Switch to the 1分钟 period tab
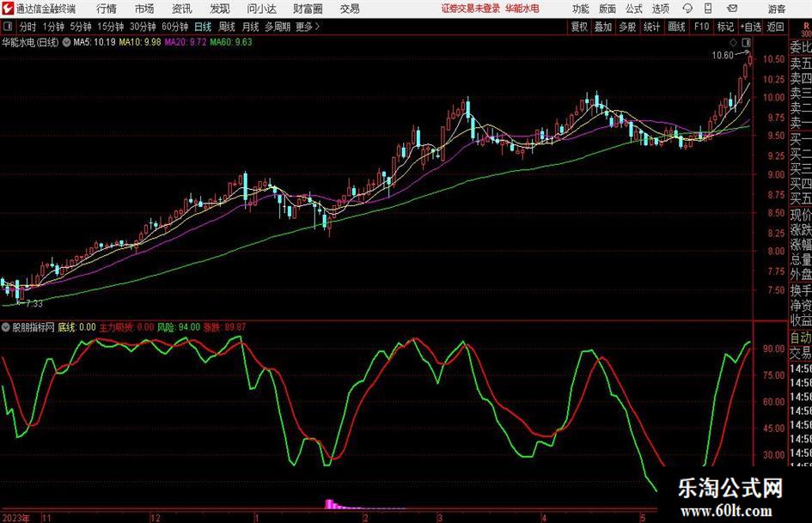The height and width of the screenshot is (523, 812). tap(53, 27)
